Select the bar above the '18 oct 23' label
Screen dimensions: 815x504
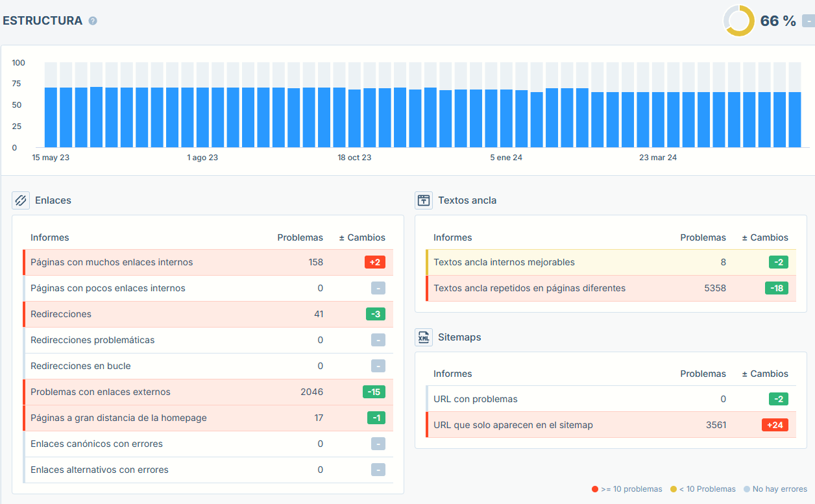point(354,110)
